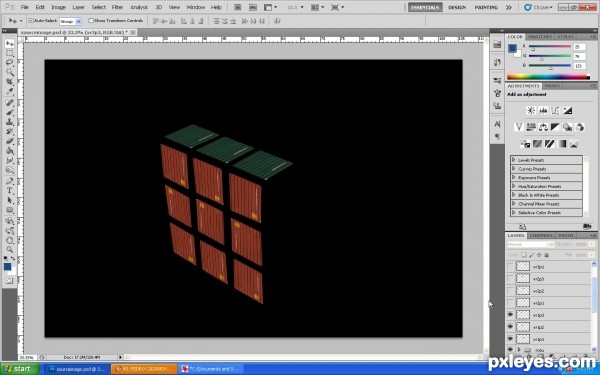600x375 pixels.
Task: Add an Exposure adjustment
Action: point(567,111)
